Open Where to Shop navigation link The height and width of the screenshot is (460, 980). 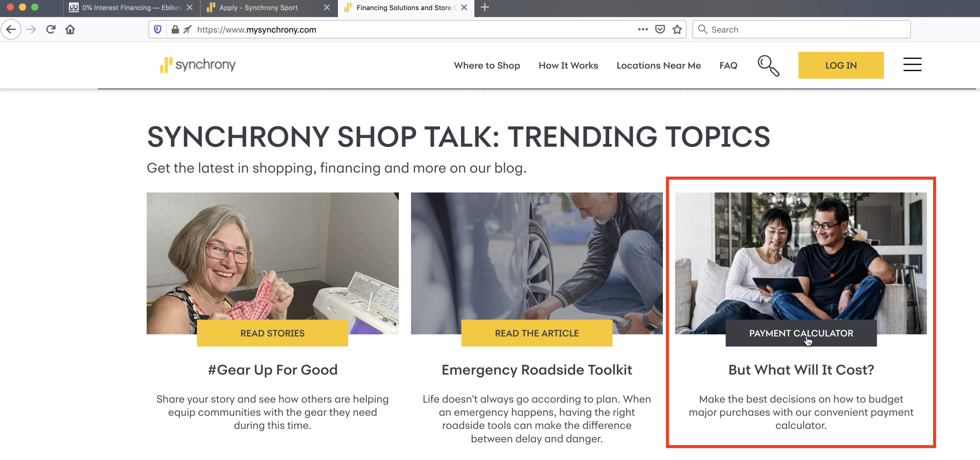tap(487, 65)
